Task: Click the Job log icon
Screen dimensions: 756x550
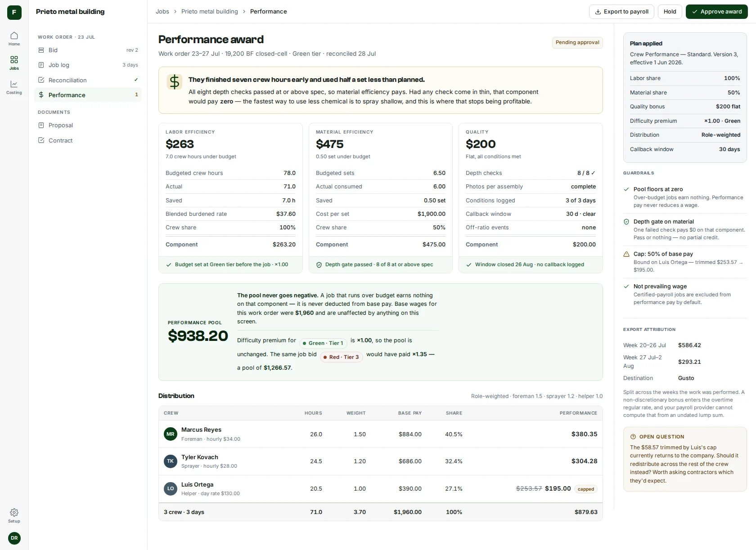Action: click(41, 65)
